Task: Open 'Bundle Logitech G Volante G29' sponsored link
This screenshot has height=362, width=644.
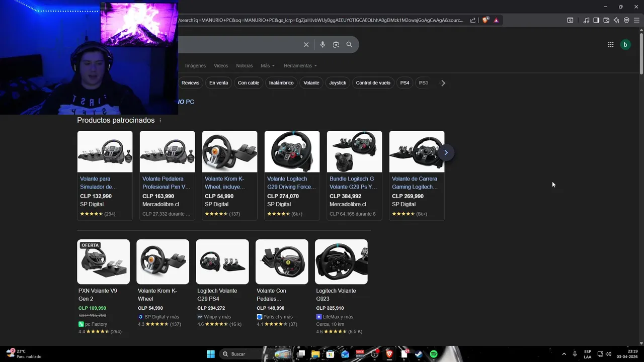Action: 354,183
